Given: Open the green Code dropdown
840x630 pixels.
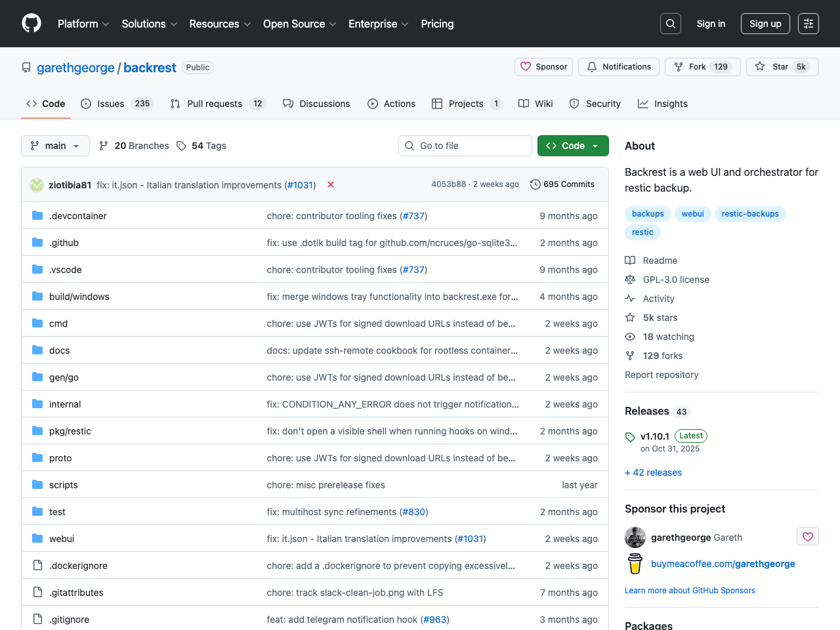Looking at the screenshot, I should point(572,146).
